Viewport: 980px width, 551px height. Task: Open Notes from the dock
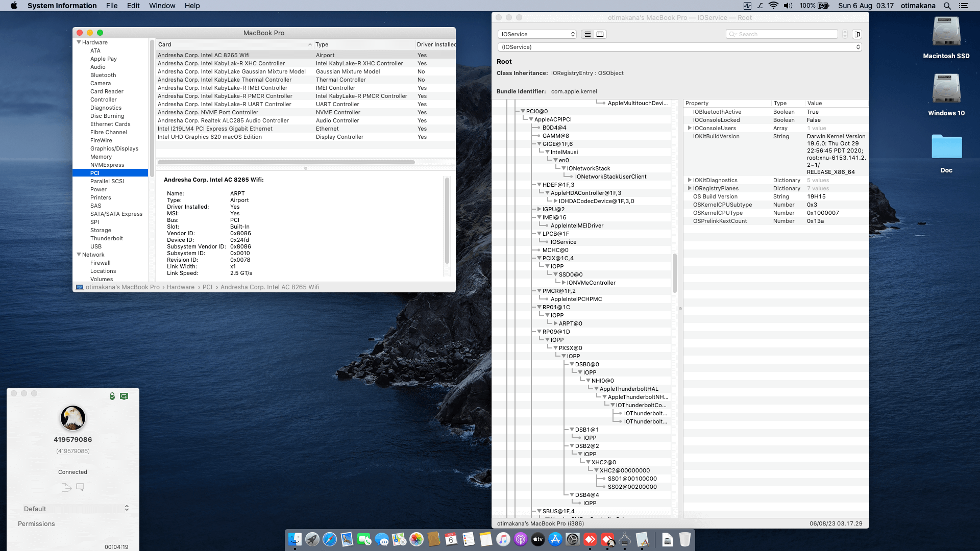(x=486, y=539)
